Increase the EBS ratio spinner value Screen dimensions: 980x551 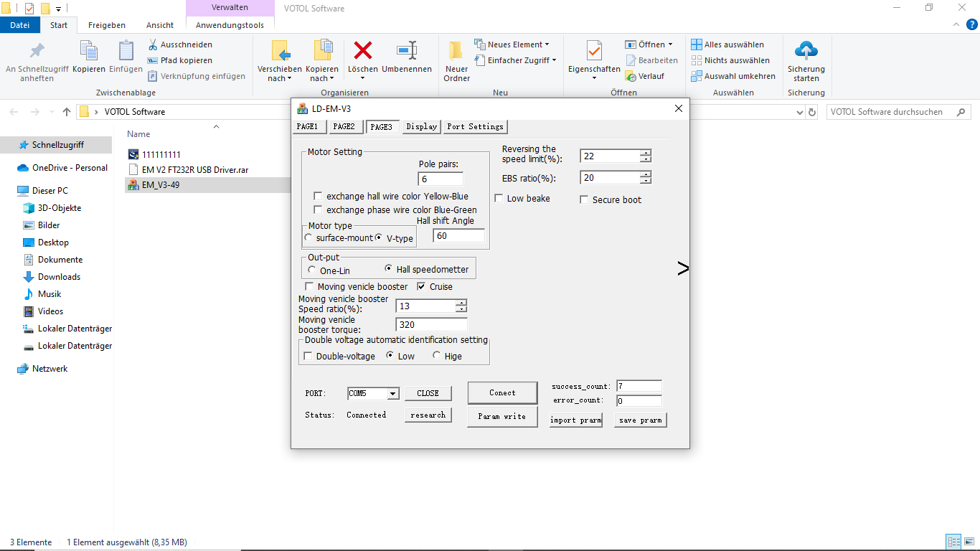click(646, 174)
